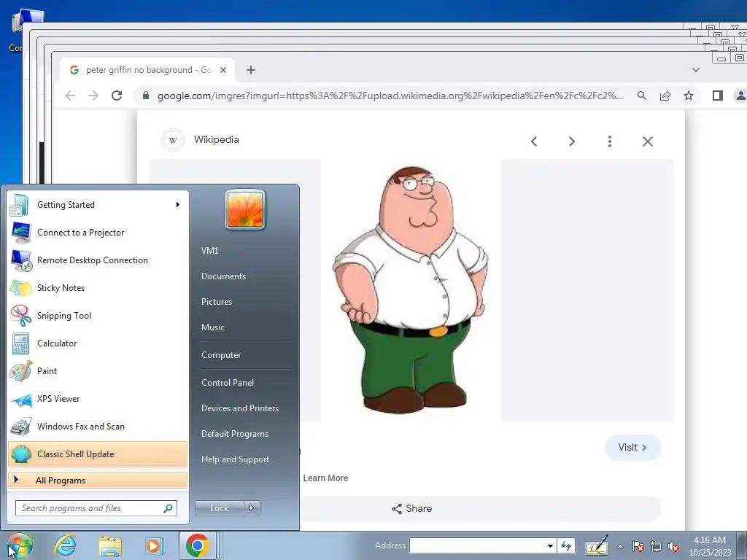Click Chrome forward arrow
Screen dimensions: 747x560
pyautogui.click(x=93, y=96)
